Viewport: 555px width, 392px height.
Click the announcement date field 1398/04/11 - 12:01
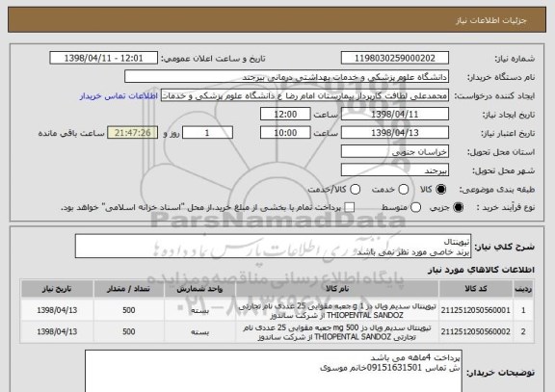(104, 58)
